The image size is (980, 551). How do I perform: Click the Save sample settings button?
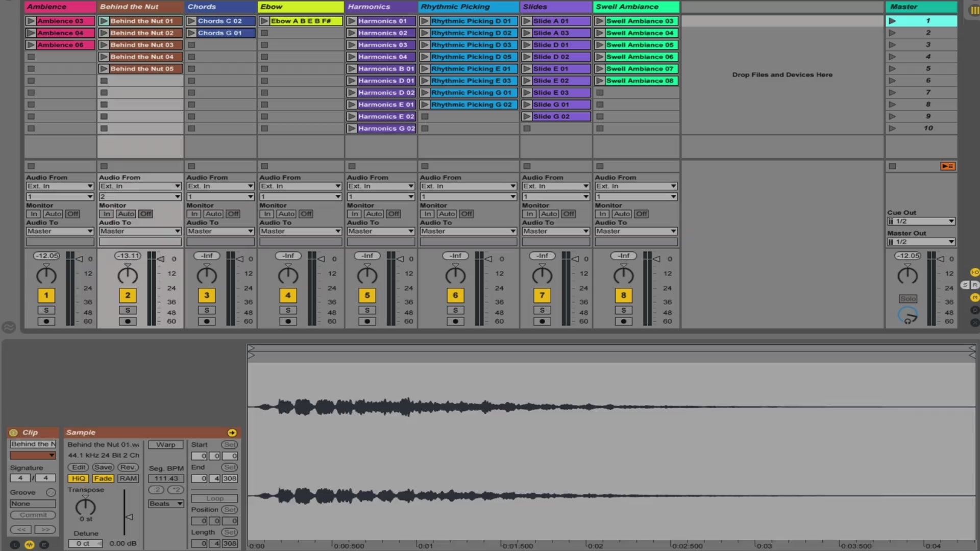tap(103, 467)
